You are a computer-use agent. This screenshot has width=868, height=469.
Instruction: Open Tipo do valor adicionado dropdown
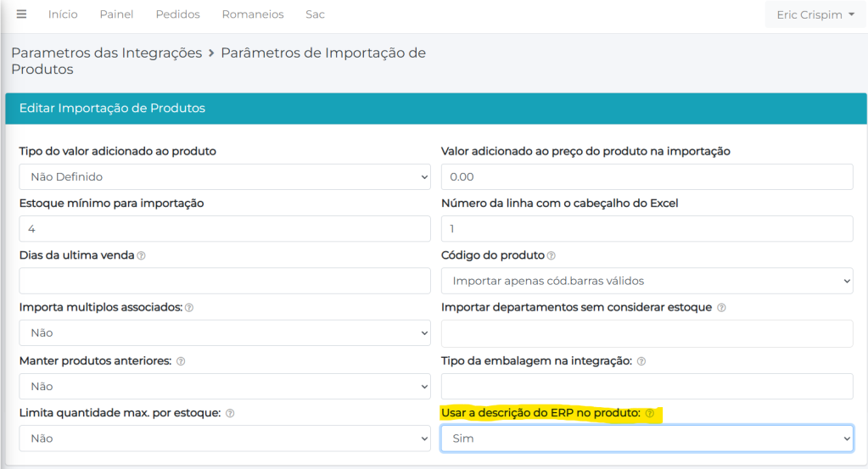pos(224,176)
